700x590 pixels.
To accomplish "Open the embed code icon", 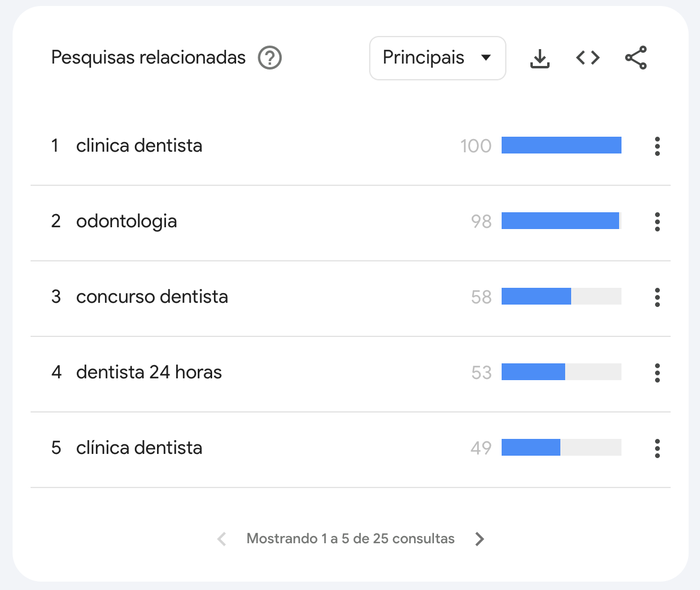I will pos(588,58).
